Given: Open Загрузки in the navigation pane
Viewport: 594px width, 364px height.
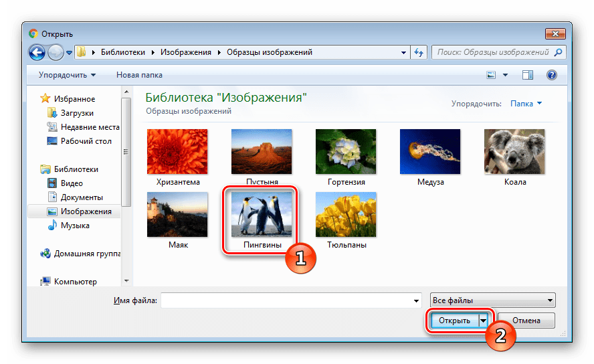Looking at the screenshot, I should pos(70,113).
